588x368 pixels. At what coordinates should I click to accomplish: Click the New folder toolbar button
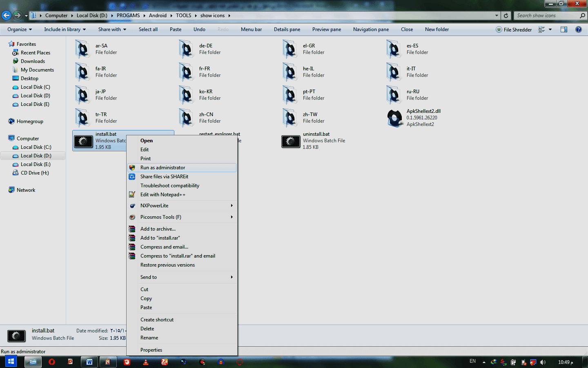pyautogui.click(x=437, y=29)
